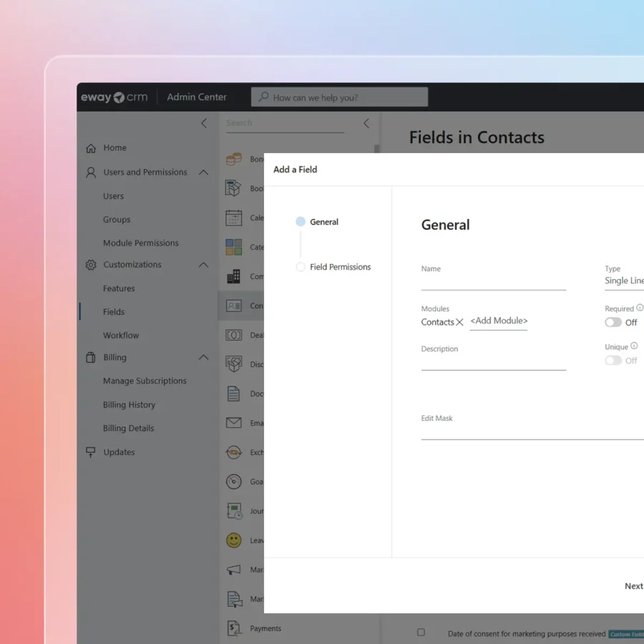The image size is (644, 644).
Task: Select the Companies building icon
Action: coord(234,276)
